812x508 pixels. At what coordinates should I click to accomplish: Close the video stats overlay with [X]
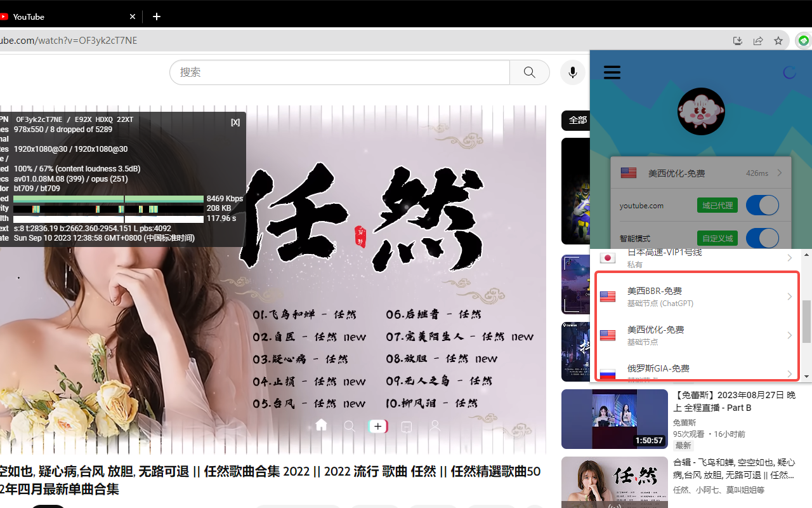[x=235, y=121]
